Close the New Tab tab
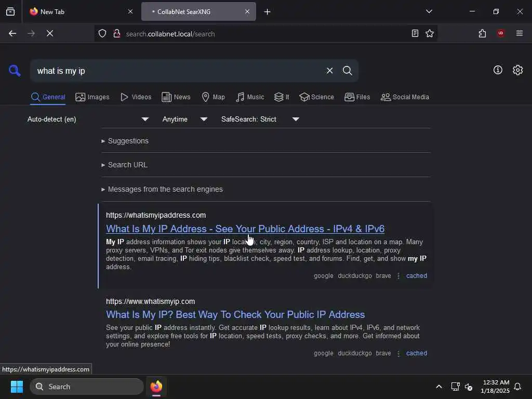Viewport: 532px width, 399px height. [130, 11]
